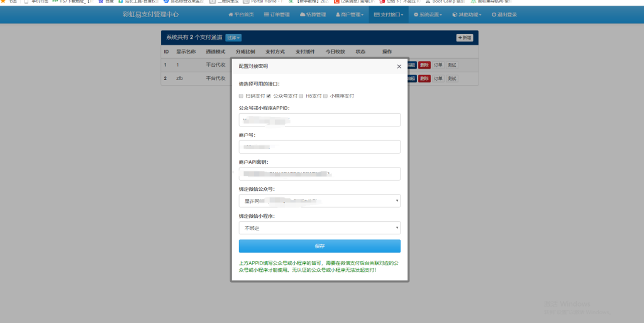Image resolution: width=644 pixels, height=323 pixels.
Task: Click 订单 for channel row 1
Action: tap(438, 65)
